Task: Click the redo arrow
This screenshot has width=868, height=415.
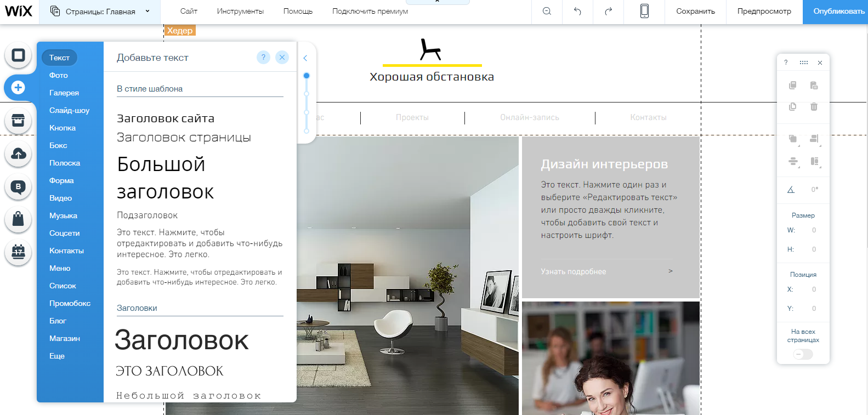Action: coord(608,11)
